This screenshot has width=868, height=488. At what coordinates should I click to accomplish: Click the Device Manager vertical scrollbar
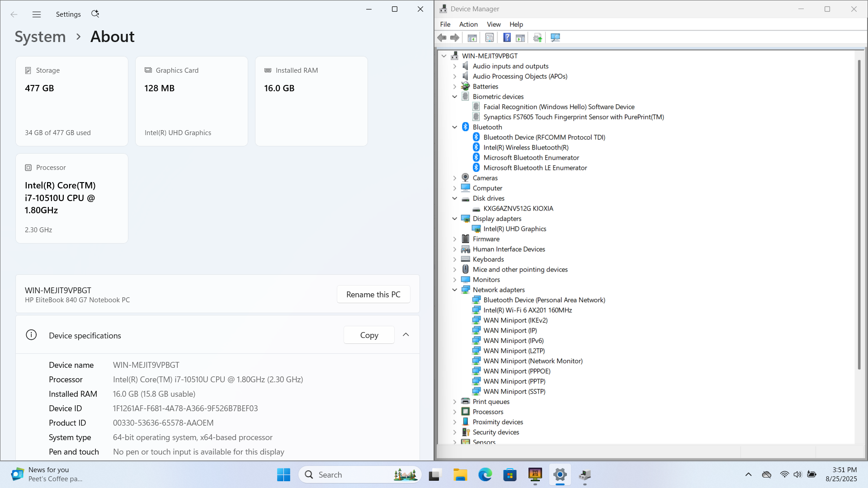pos(859,216)
